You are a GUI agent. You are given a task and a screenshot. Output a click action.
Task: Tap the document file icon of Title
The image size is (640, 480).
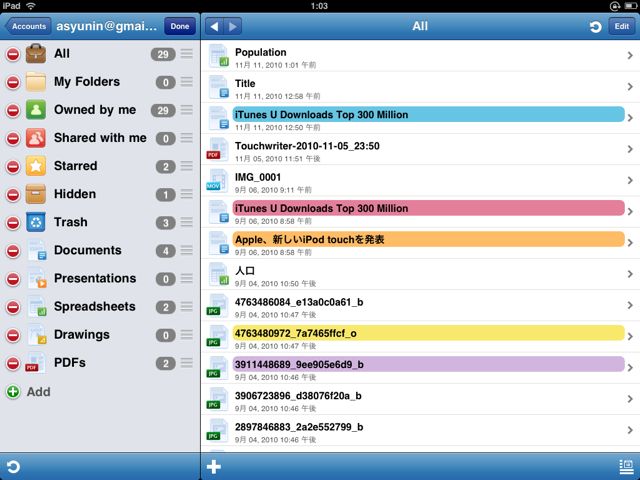point(218,87)
